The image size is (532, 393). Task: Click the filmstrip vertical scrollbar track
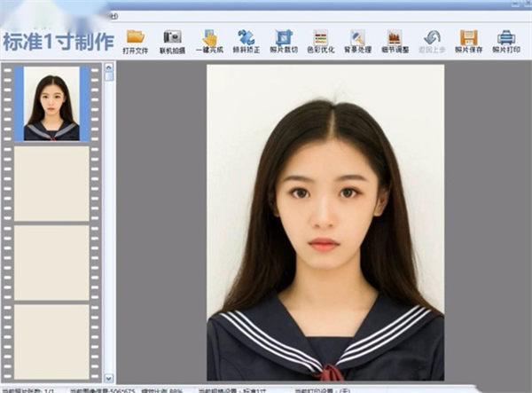pyautogui.click(x=109, y=222)
